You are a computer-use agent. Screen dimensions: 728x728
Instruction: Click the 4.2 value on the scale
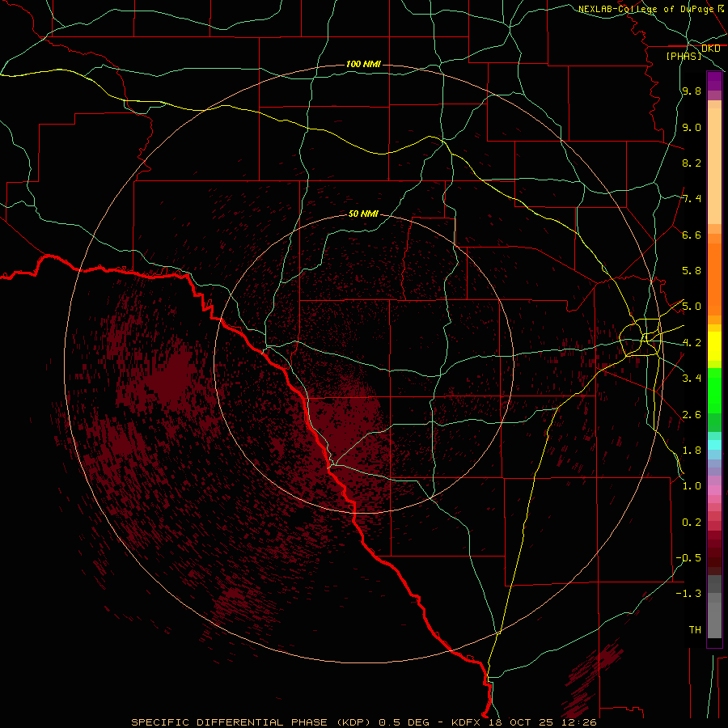click(692, 343)
